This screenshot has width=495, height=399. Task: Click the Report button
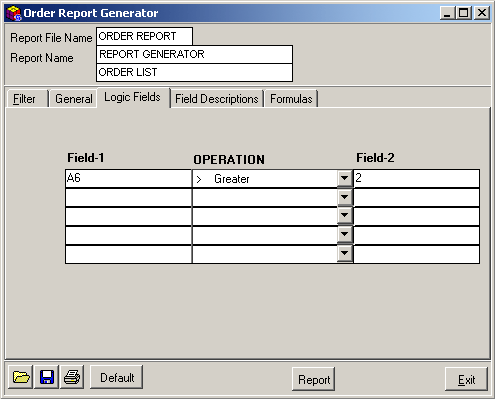tap(314, 379)
